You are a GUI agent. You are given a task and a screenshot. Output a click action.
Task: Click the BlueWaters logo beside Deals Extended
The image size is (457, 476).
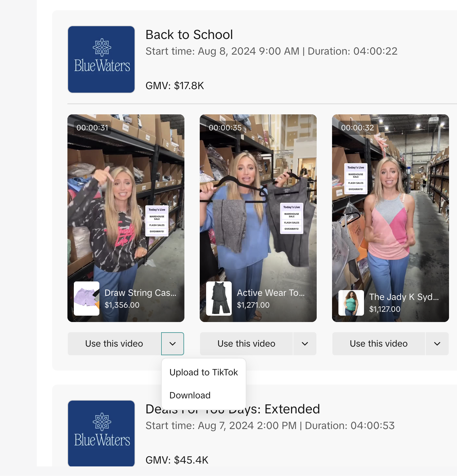(x=101, y=433)
